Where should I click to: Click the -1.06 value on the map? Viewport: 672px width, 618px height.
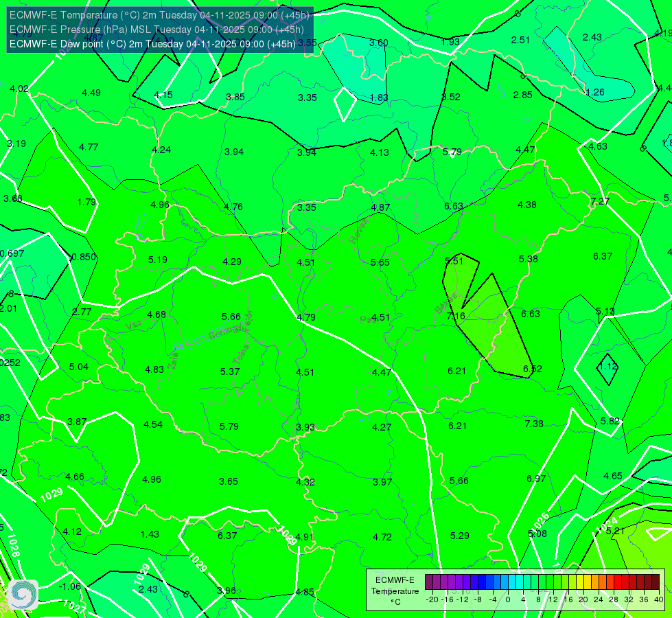tap(69, 586)
